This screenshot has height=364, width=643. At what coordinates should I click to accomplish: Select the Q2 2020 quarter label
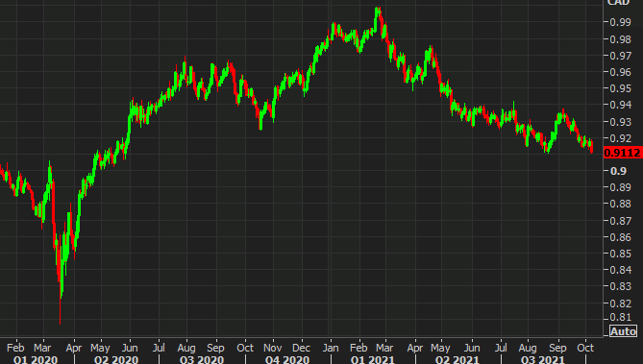(116, 360)
